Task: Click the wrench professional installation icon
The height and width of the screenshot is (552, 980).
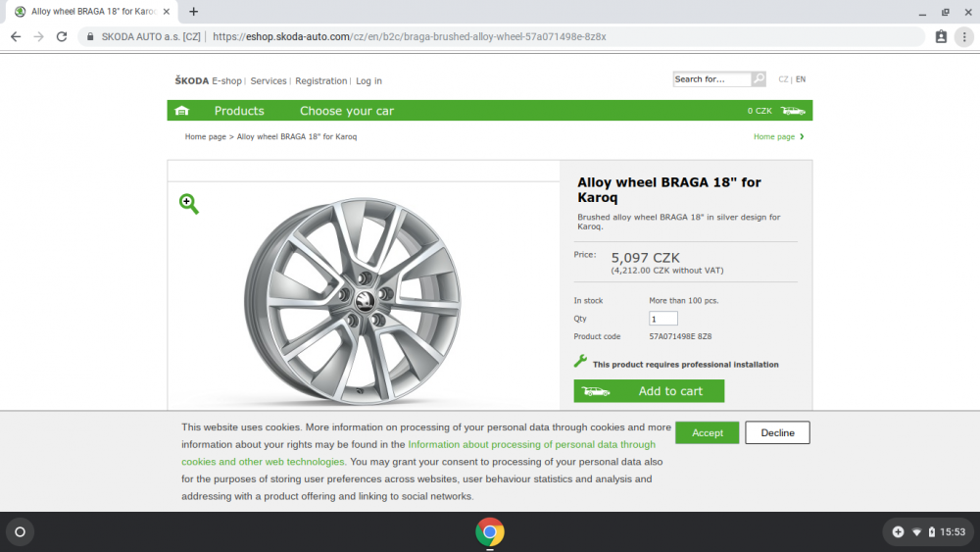Action: point(580,362)
